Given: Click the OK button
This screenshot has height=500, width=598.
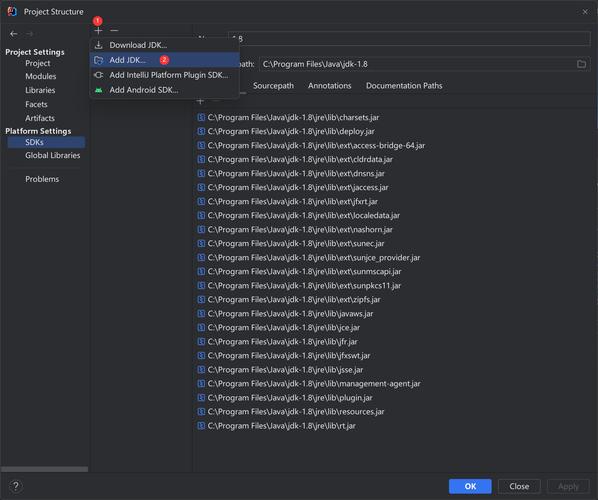Looking at the screenshot, I should (470, 486).
